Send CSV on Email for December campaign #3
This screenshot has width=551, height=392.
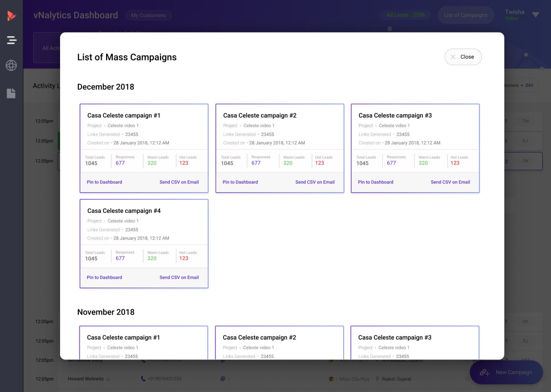450,182
